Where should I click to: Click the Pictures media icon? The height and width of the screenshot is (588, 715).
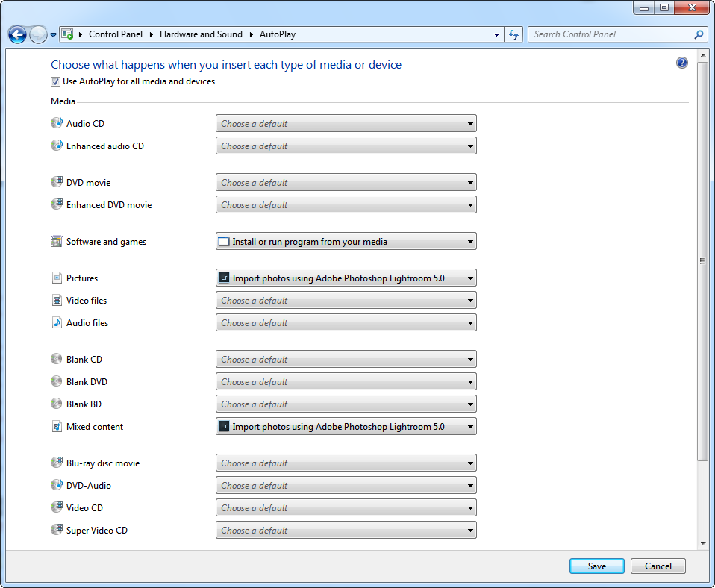(57, 278)
